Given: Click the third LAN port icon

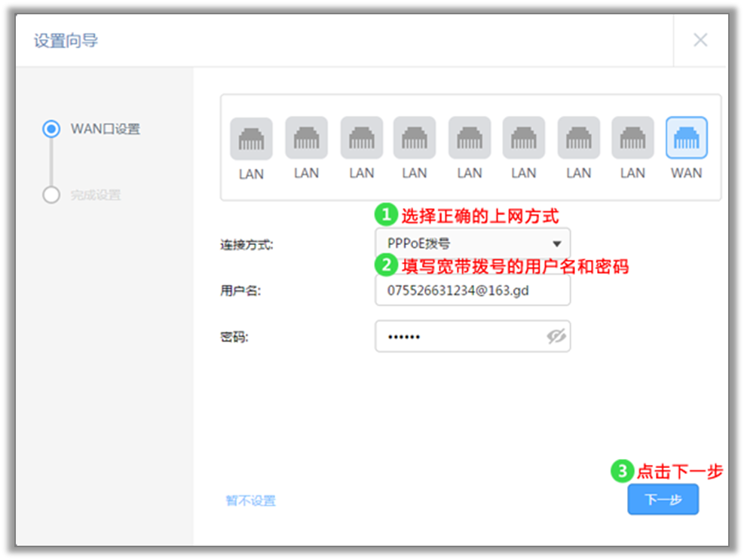Looking at the screenshot, I should point(360,138).
